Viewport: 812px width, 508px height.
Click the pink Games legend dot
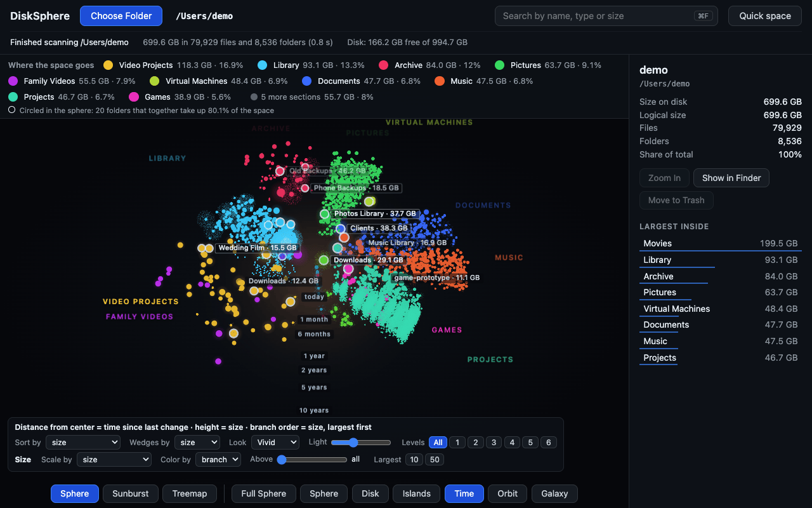134,97
